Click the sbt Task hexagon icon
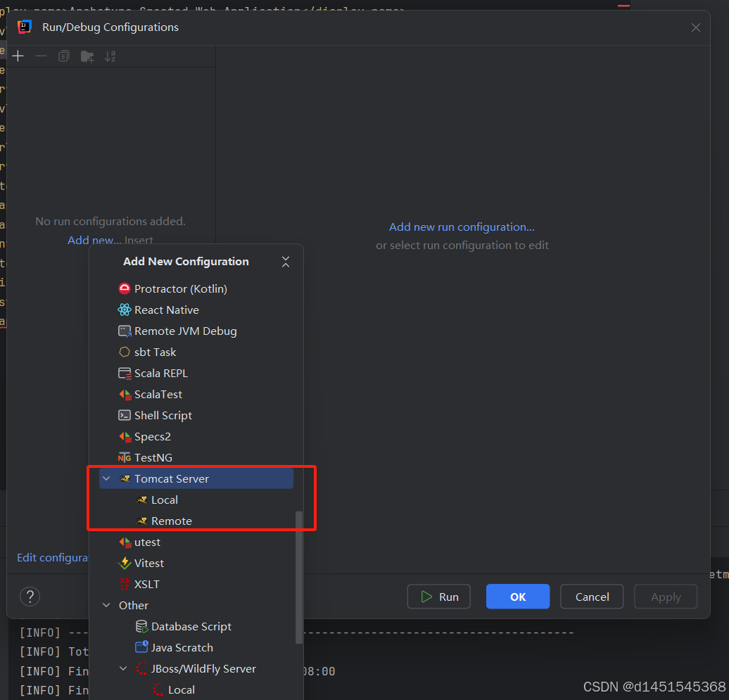This screenshot has height=700, width=729. pos(124,352)
